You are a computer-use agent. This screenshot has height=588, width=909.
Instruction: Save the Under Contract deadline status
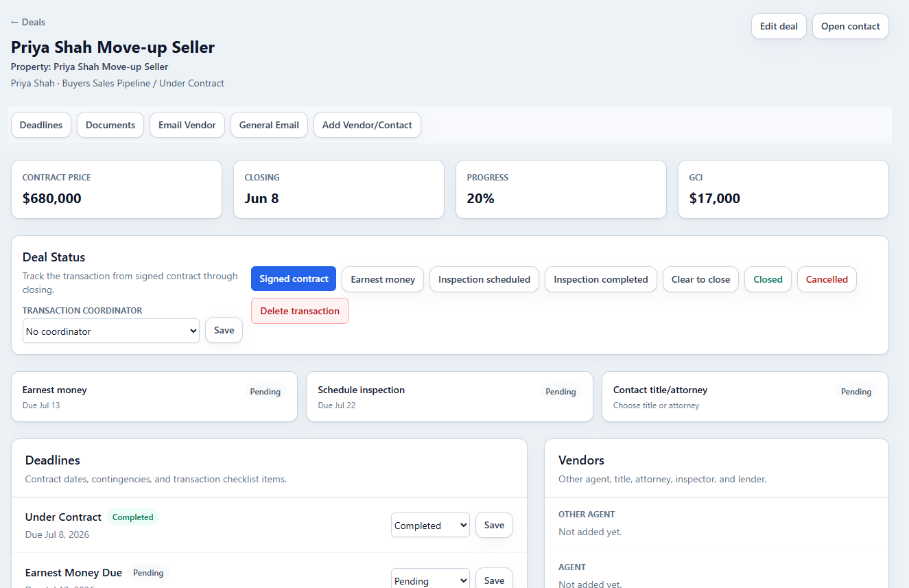494,525
